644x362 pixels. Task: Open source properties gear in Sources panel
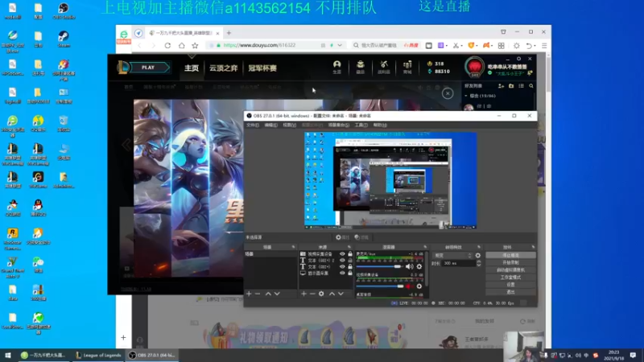(x=321, y=294)
